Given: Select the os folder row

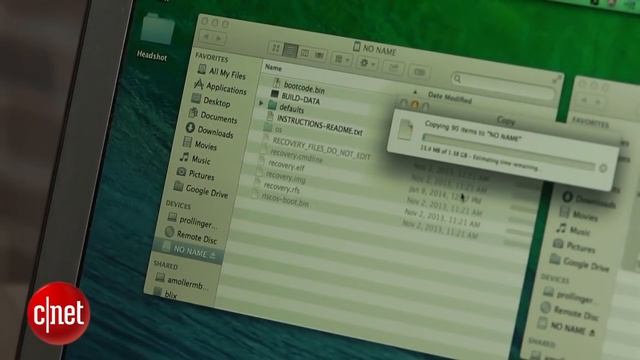Looking at the screenshot, I should pos(273,129).
